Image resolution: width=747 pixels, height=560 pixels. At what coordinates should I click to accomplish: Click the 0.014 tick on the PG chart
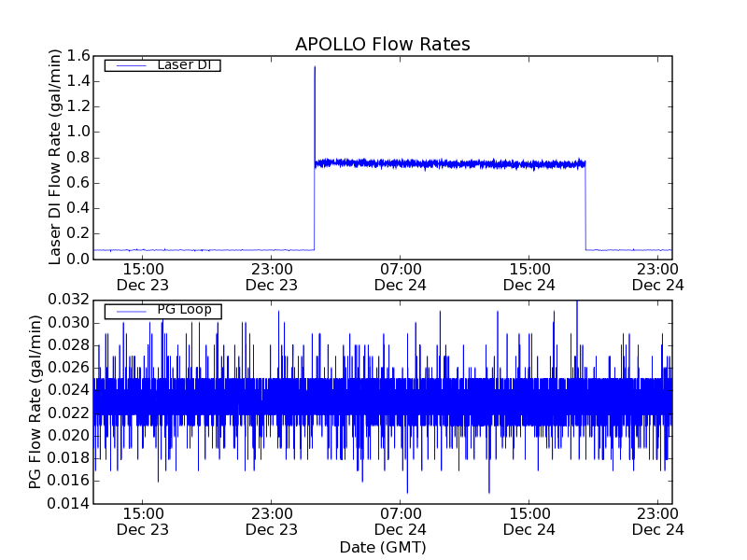click(68, 503)
